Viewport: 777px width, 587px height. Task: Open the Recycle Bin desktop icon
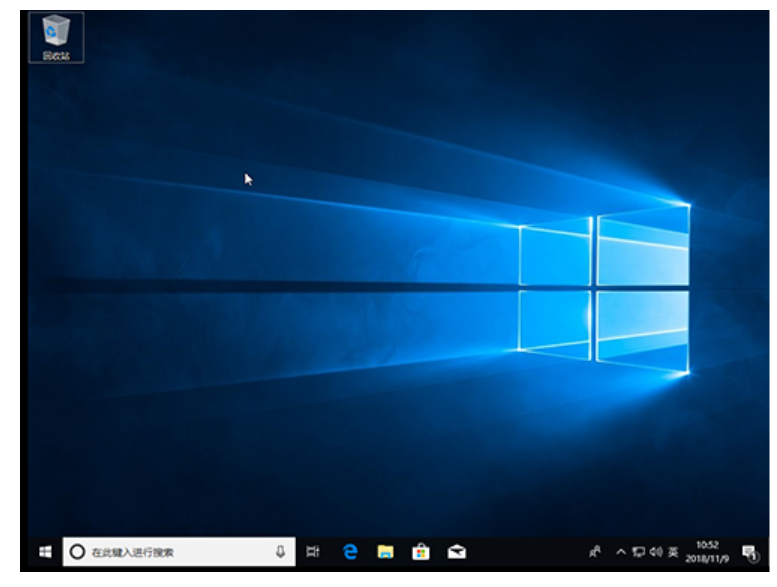point(56,38)
